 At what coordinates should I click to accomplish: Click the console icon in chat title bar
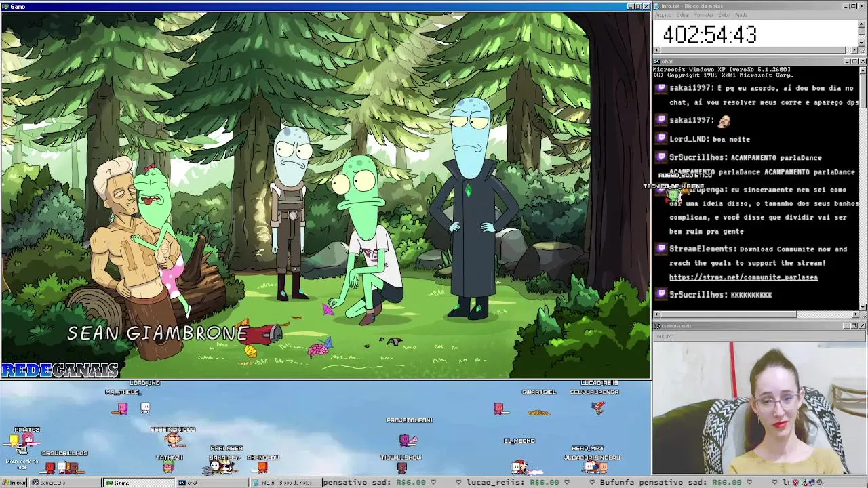(x=657, y=62)
